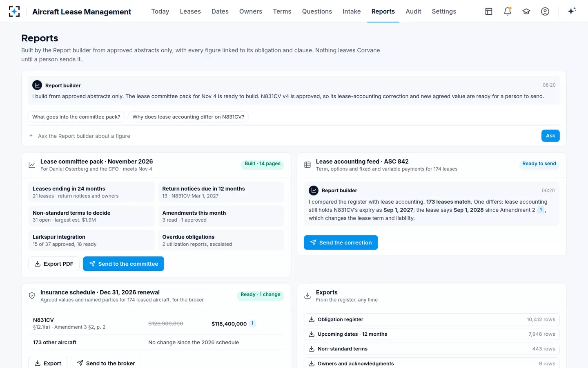Switch to the Today tab

[x=160, y=11]
